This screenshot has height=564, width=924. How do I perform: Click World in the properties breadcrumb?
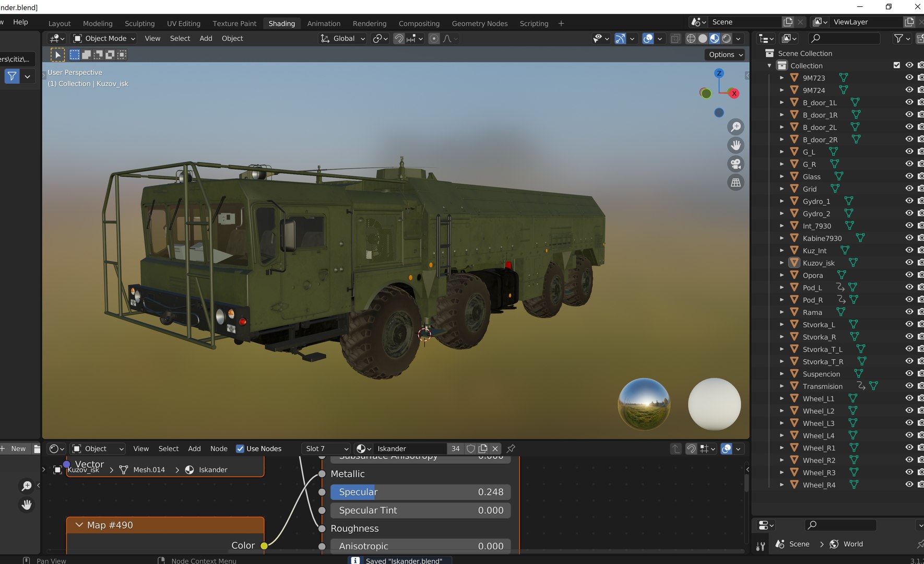(x=853, y=544)
